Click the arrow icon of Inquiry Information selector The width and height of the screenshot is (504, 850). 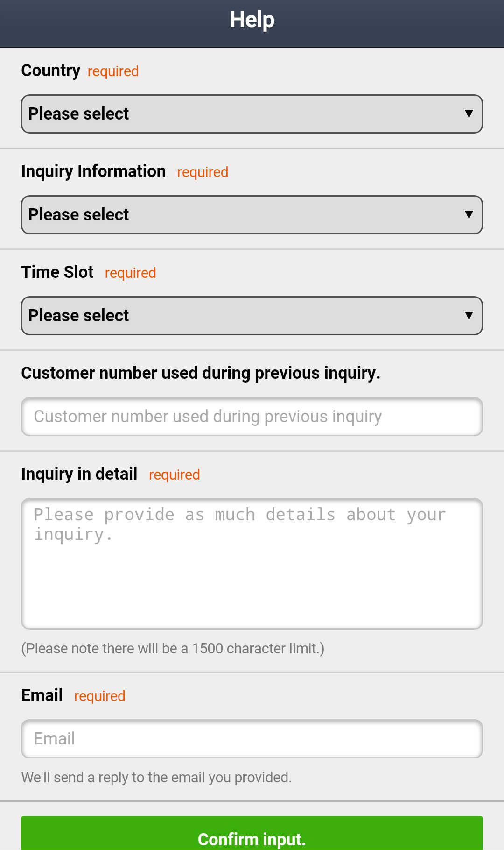pyautogui.click(x=469, y=214)
